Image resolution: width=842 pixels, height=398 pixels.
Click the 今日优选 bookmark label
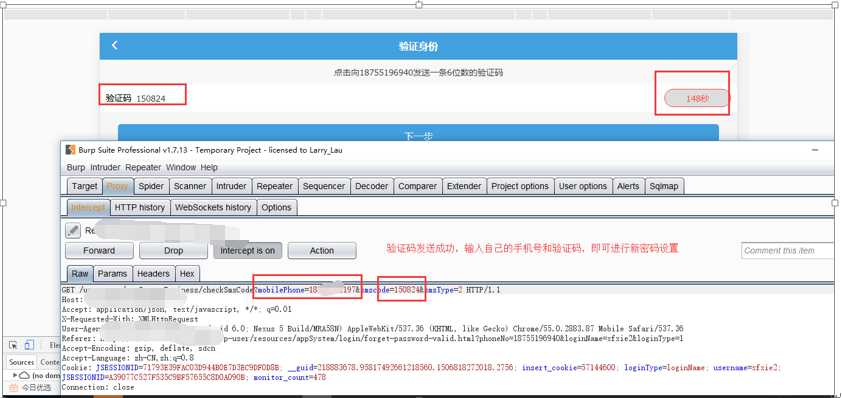tap(36, 387)
